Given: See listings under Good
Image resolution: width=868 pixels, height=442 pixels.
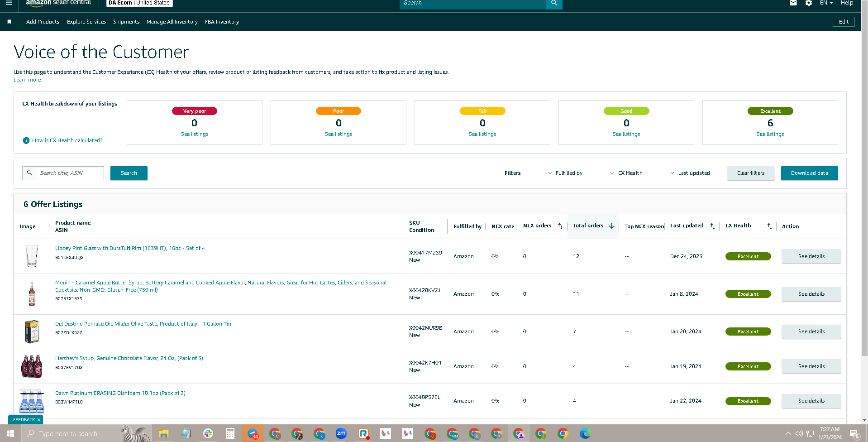Looking at the screenshot, I should (626, 134).
